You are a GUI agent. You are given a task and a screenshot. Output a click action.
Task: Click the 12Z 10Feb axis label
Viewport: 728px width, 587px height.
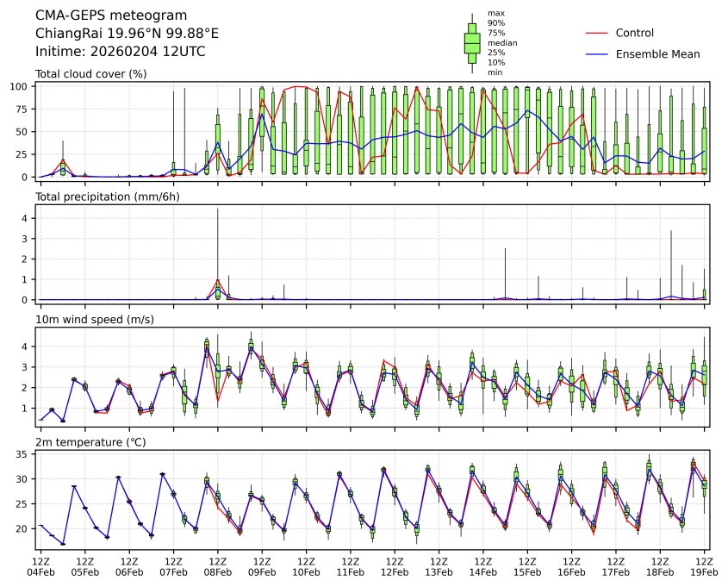point(306,566)
